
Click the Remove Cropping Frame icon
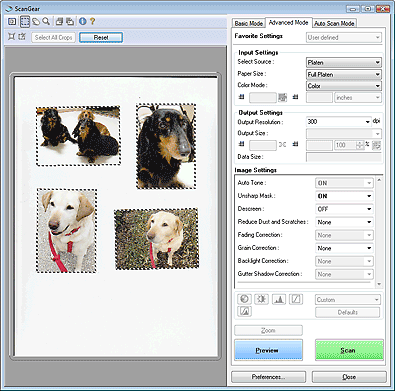[22, 37]
